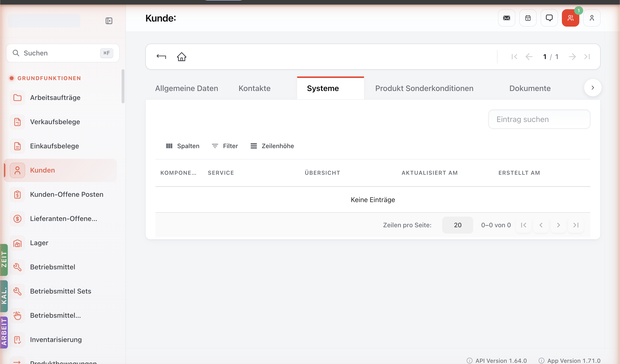The image size is (620, 364).
Task: Click the Verkaufsbelege document icon
Action: 17,122
